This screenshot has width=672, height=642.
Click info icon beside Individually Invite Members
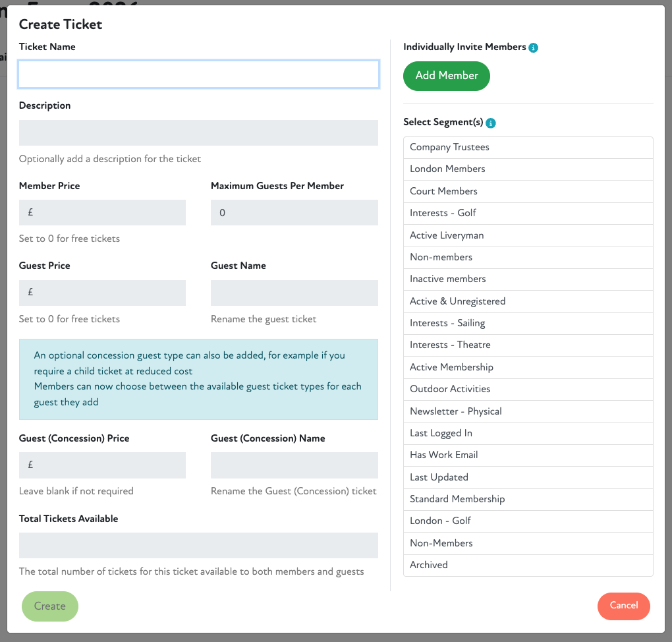click(x=534, y=47)
